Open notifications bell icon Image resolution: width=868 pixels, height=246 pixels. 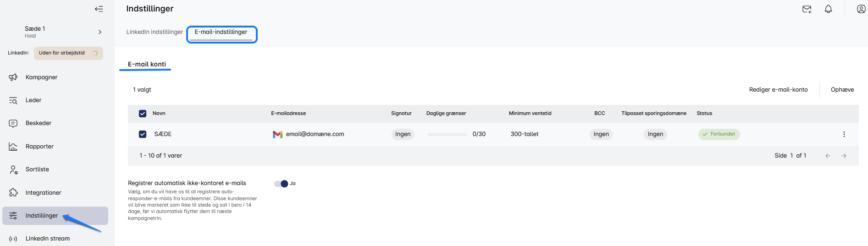pyautogui.click(x=828, y=9)
